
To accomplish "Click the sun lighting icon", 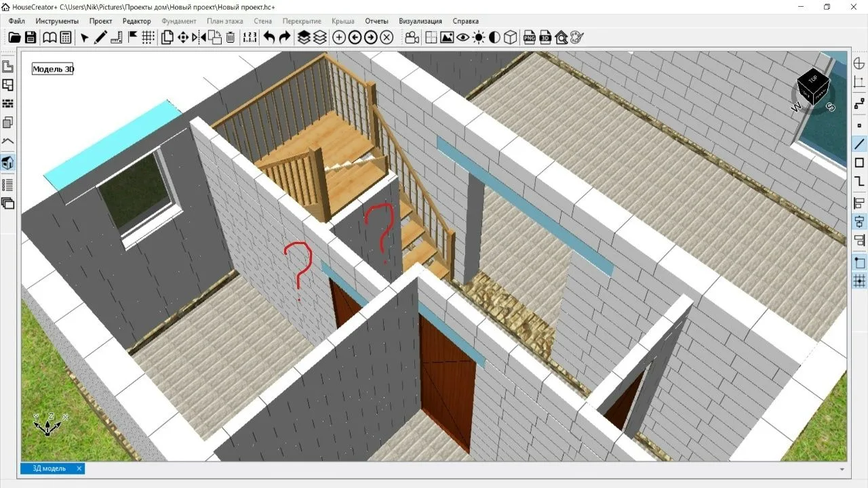I will [x=479, y=37].
